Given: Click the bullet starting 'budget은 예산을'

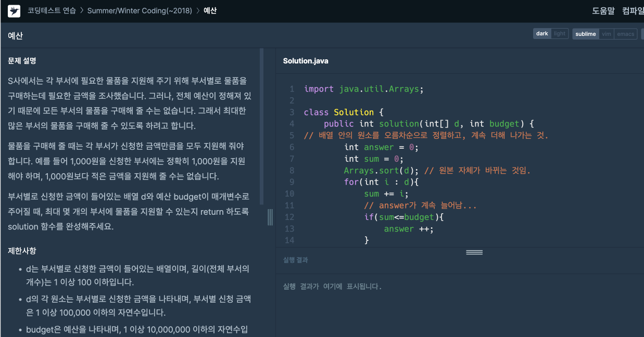Looking at the screenshot, I should [x=137, y=330].
